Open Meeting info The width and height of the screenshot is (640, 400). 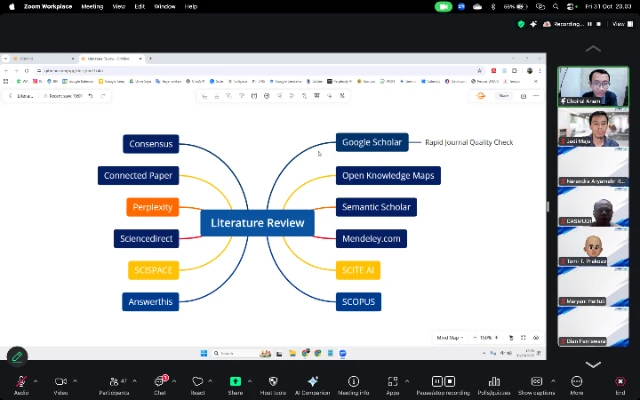(353, 382)
